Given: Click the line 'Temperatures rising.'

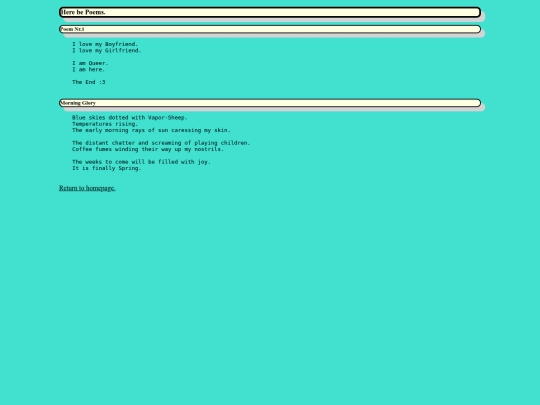Looking at the screenshot, I should [105, 124].
